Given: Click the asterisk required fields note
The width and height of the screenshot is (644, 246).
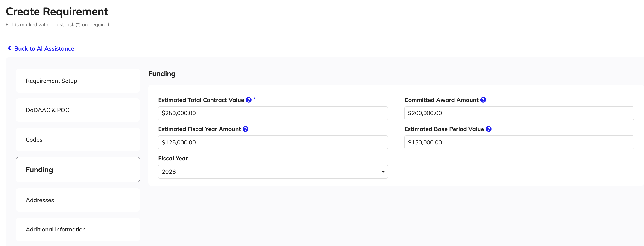Looking at the screenshot, I should 58,24.
